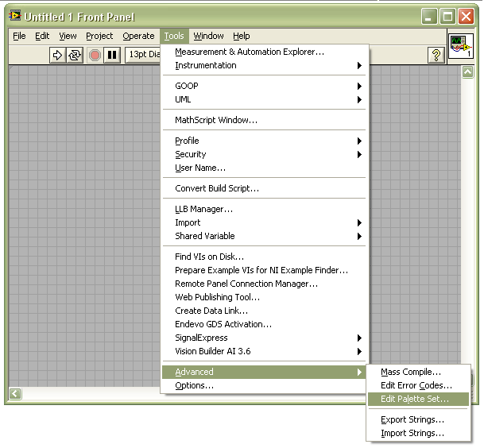Select Import Strings

(x=418, y=434)
